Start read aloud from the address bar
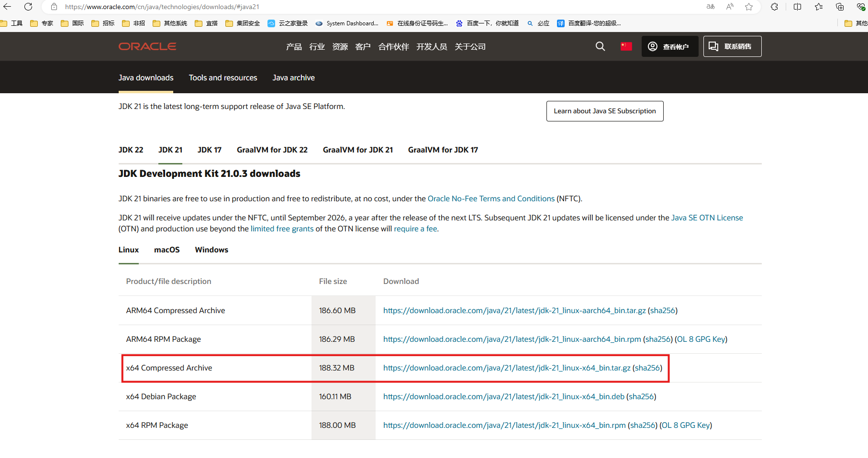Image resolution: width=868 pixels, height=458 pixels. point(730,7)
